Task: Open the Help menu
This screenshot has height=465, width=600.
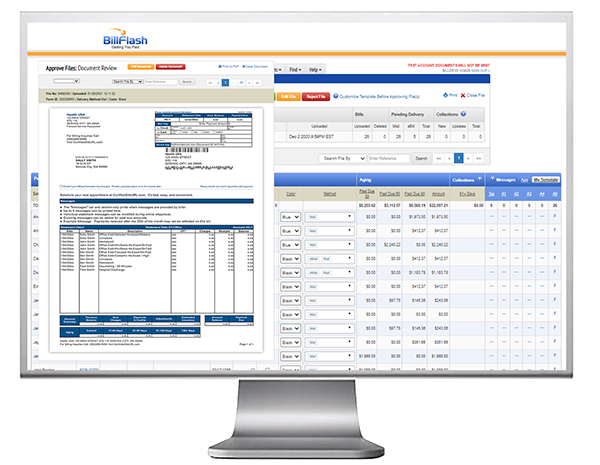Action: click(315, 70)
